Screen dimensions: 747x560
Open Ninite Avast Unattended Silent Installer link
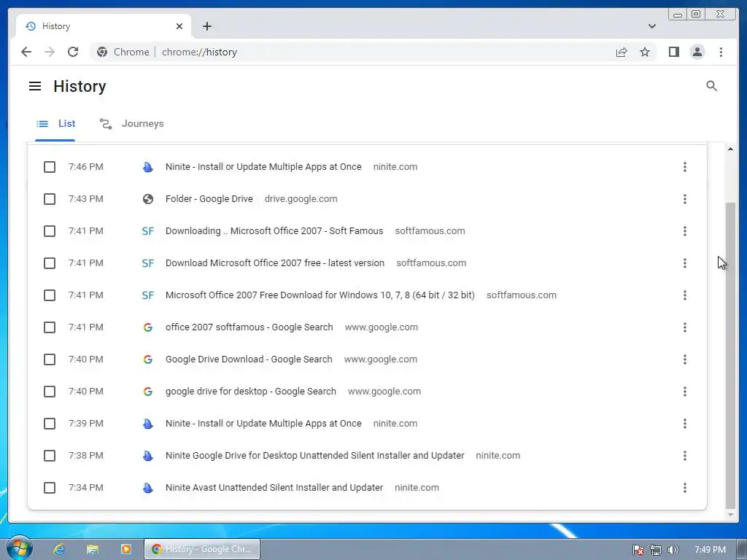click(274, 488)
